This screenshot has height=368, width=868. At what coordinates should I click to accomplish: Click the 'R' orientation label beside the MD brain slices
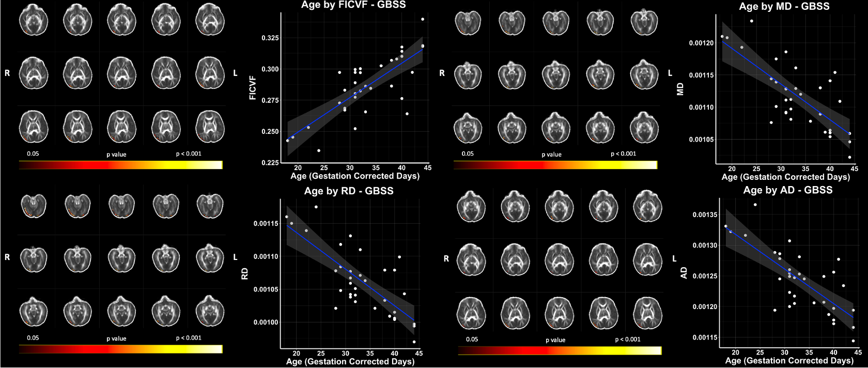click(x=442, y=73)
